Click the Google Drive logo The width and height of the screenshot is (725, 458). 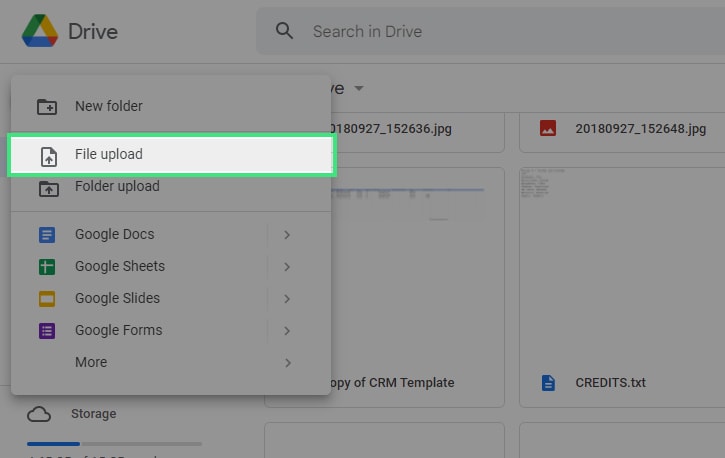[40, 31]
